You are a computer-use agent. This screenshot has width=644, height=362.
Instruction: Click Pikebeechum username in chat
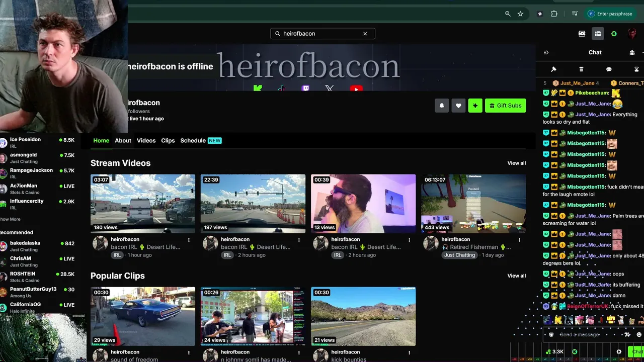tap(592, 93)
